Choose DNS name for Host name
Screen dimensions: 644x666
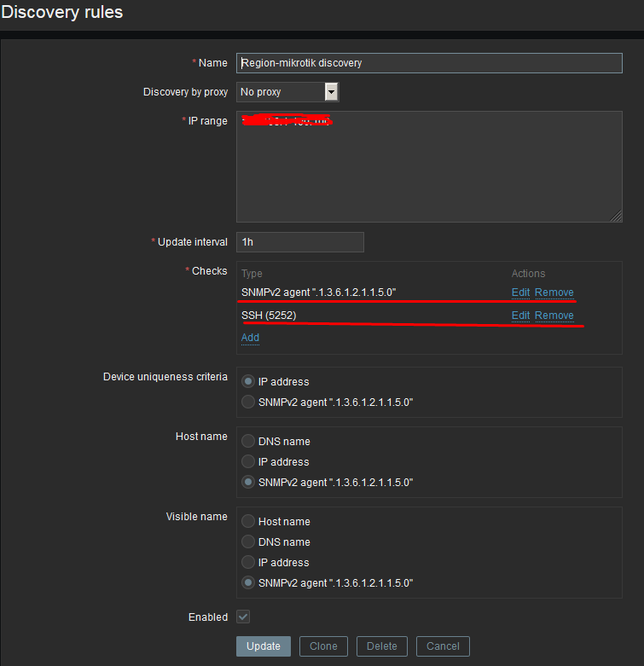click(248, 442)
